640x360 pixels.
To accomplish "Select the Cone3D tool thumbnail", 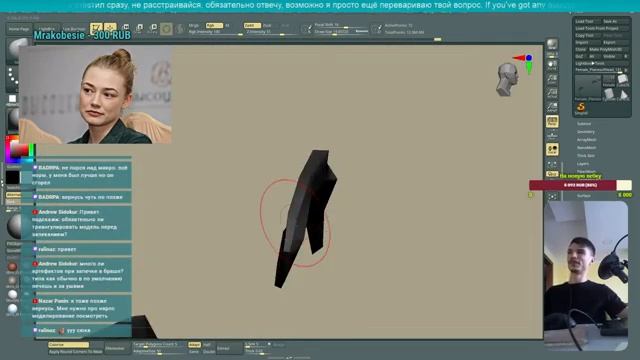I will pos(623,95).
